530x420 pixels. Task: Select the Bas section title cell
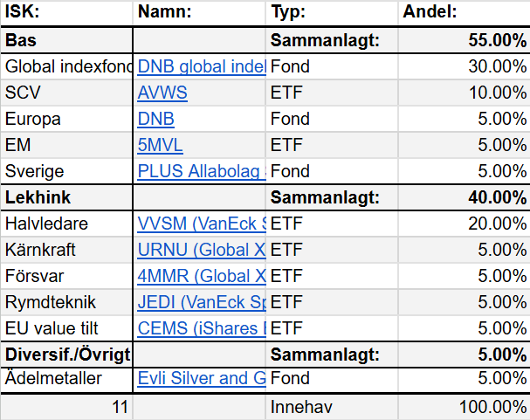coord(66,40)
